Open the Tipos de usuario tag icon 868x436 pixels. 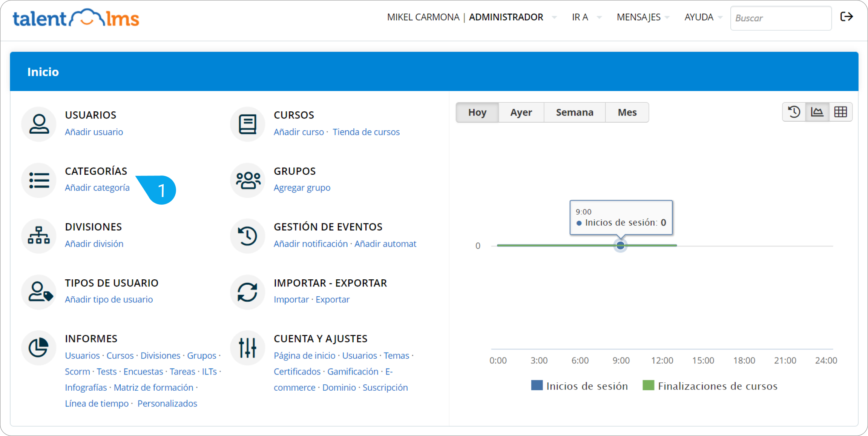click(39, 292)
